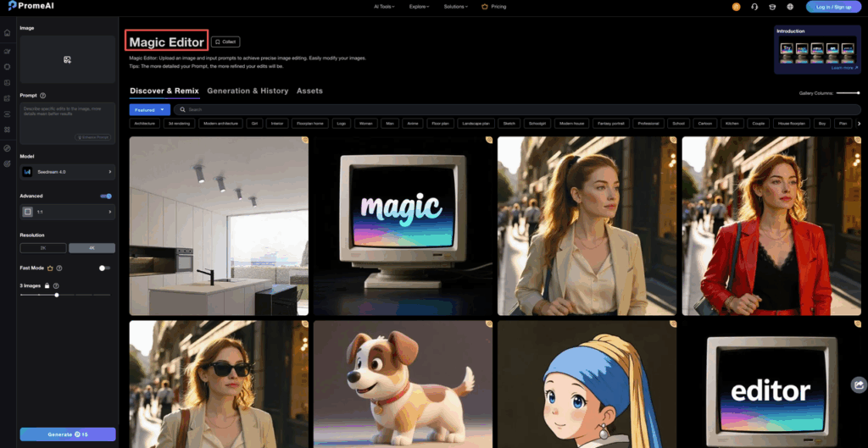
Task: Open the Featured sort dropdown
Action: 149,109
